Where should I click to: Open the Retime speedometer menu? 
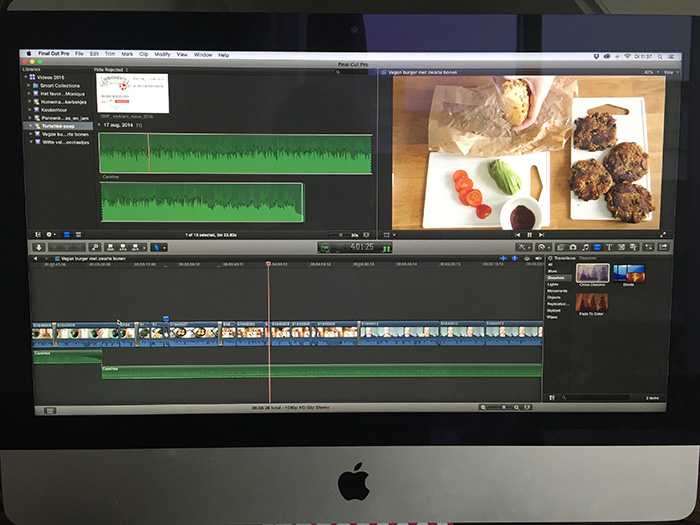pos(543,247)
